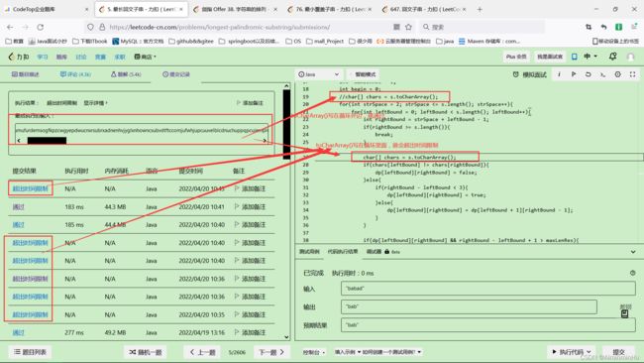Open the user avatar menu

[x=630, y=57]
